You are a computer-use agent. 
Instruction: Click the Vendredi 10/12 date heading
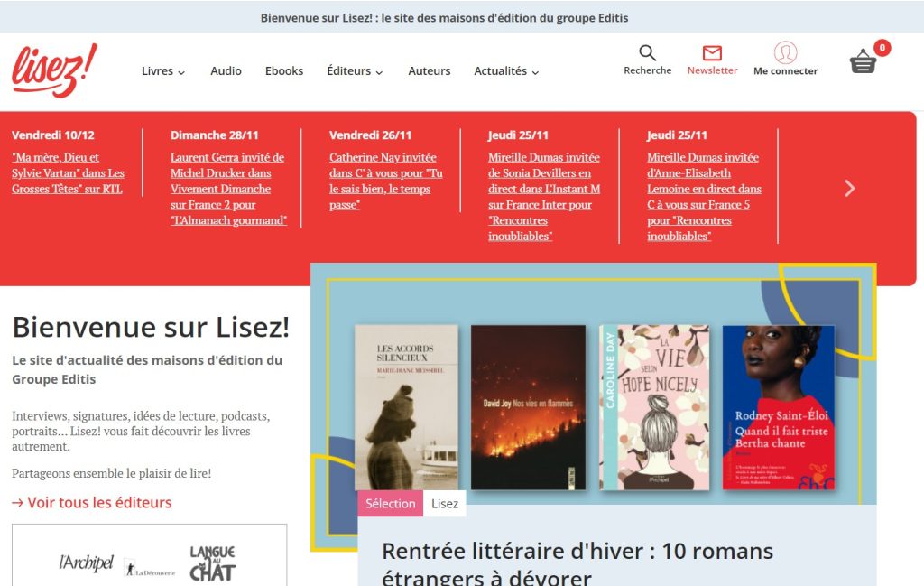(53, 135)
